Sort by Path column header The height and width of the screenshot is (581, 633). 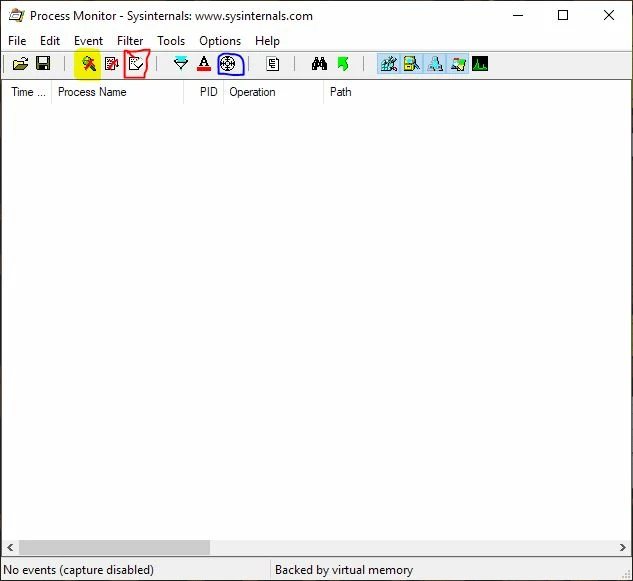tap(478, 92)
